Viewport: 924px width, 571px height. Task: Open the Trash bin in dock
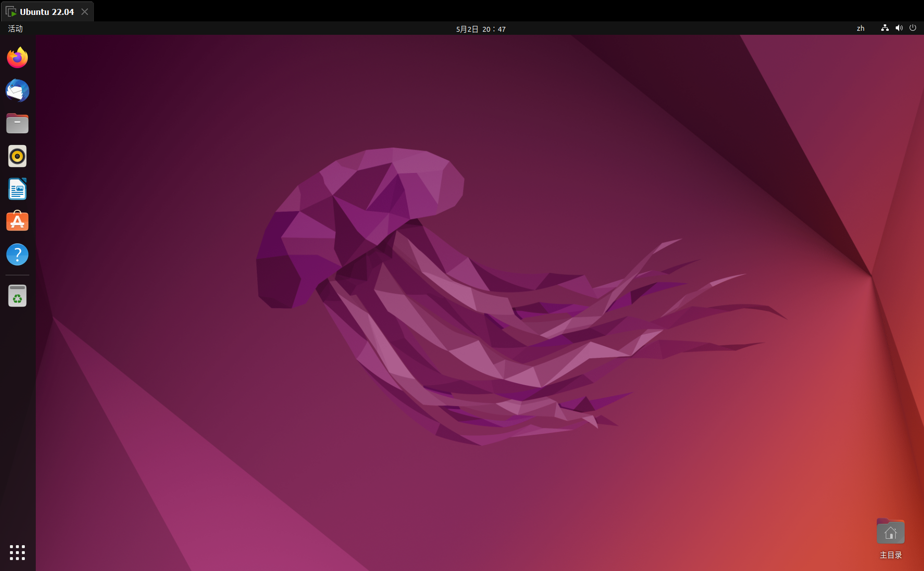click(17, 296)
